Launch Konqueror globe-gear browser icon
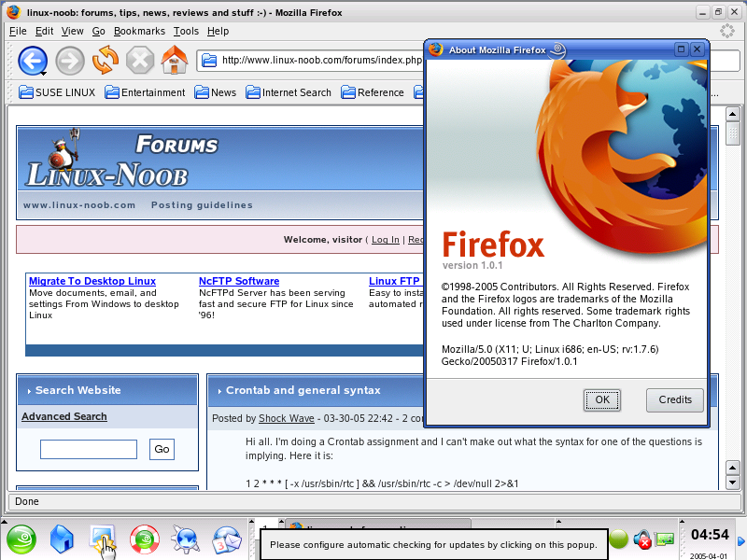 tap(185, 539)
